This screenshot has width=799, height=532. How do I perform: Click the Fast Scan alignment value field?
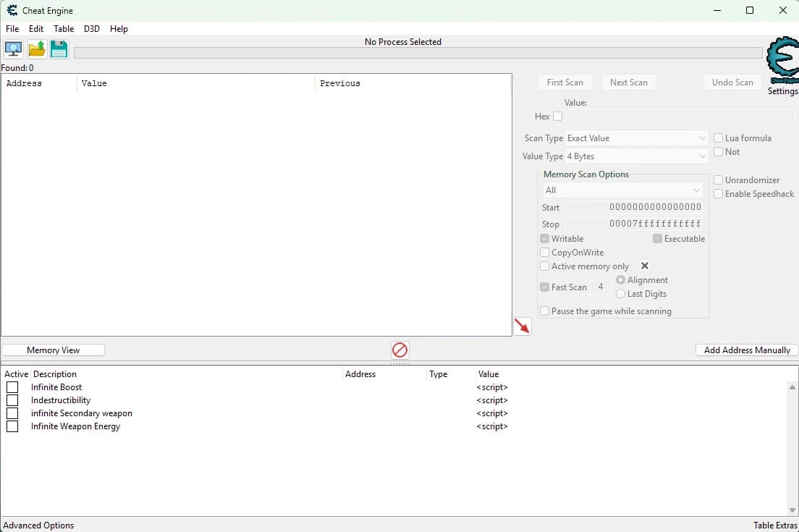(601, 287)
